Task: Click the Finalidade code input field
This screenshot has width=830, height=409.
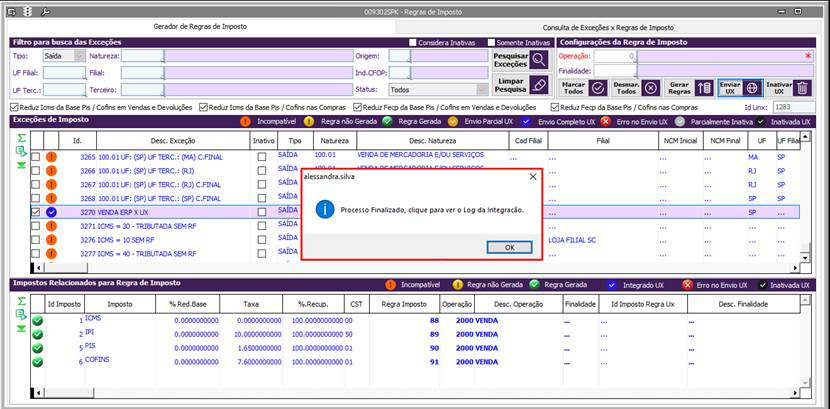Action: 615,70
